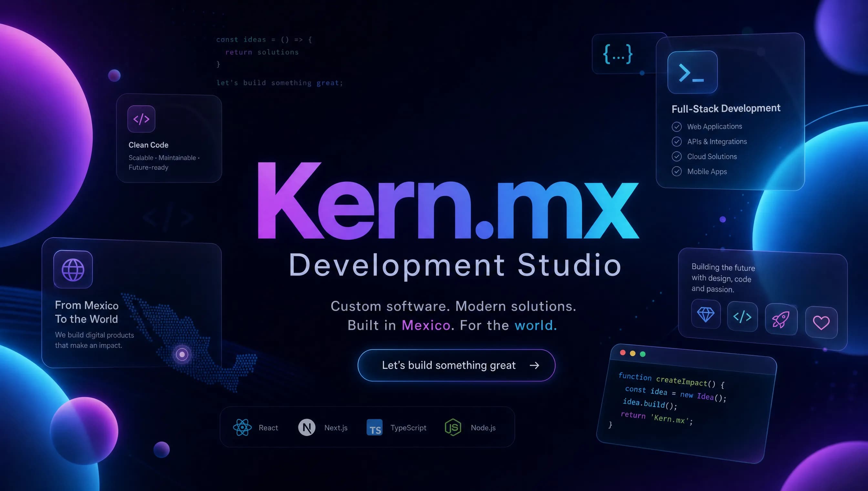Click the pink word "Mexico" in tagline
The height and width of the screenshot is (491, 868).
click(x=426, y=325)
